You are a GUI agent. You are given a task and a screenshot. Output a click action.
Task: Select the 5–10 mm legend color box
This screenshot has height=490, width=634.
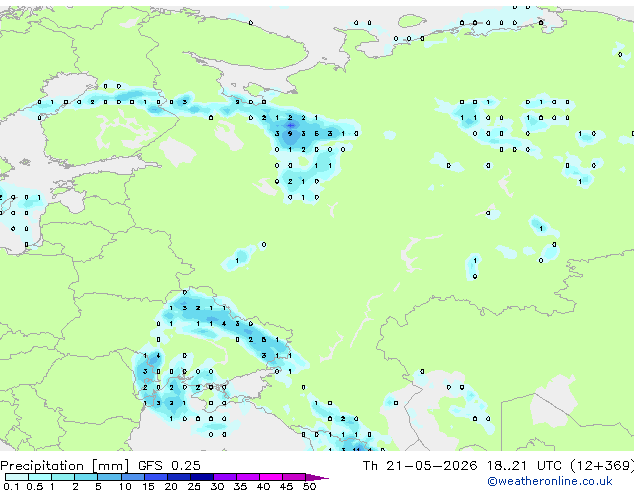[109, 477]
